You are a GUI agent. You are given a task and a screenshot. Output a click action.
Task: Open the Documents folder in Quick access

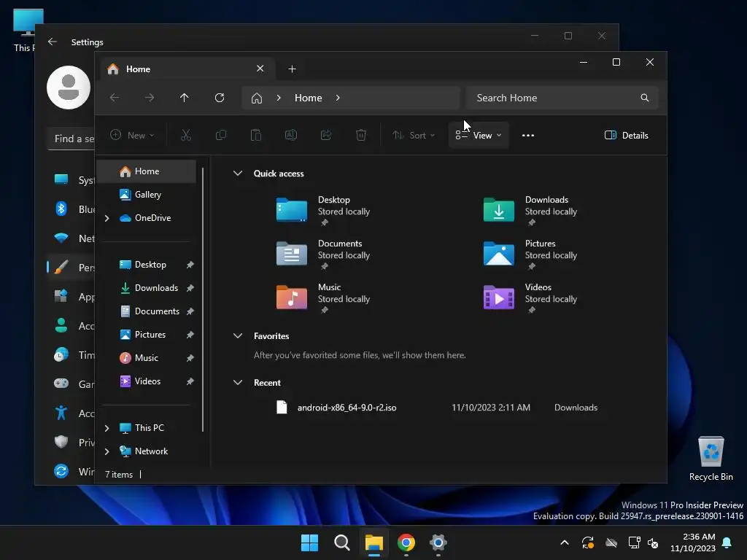click(x=292, y=253)
